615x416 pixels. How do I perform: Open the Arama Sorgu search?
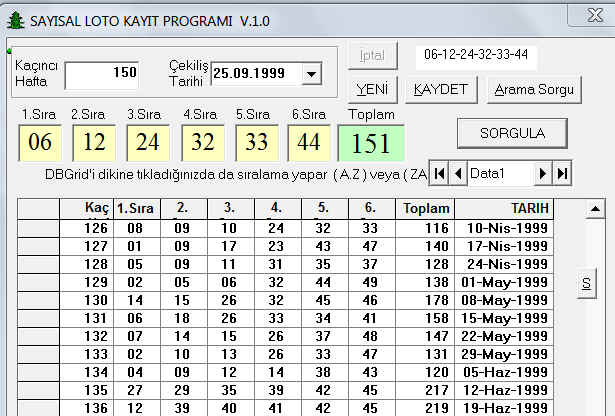click(x=534, y=89)
